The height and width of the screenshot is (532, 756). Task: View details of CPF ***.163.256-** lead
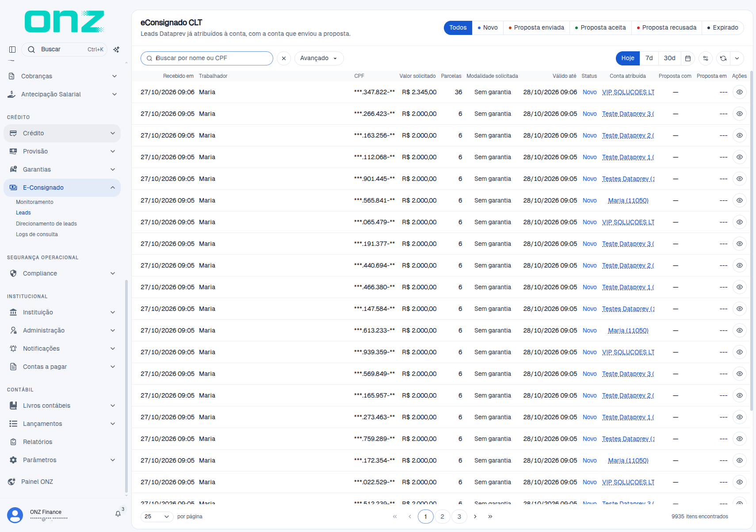click(740, 135)
